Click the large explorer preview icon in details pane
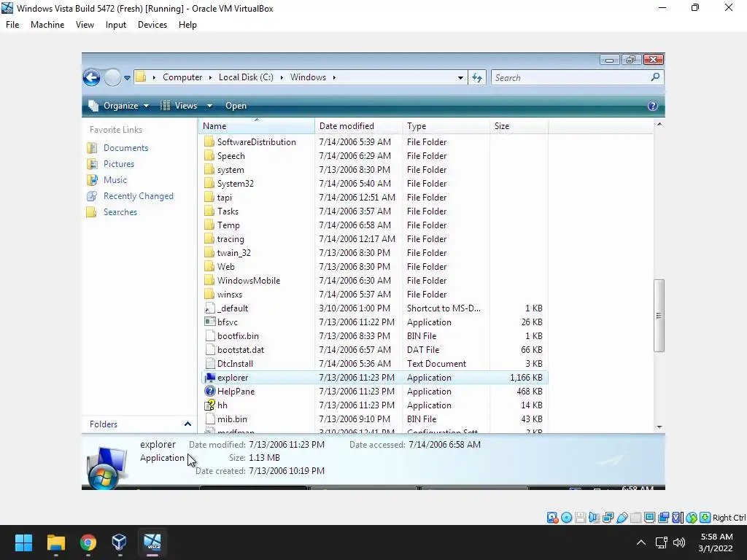Image resolution: width=747 pixels, height=560 pixels. point(107,467)
